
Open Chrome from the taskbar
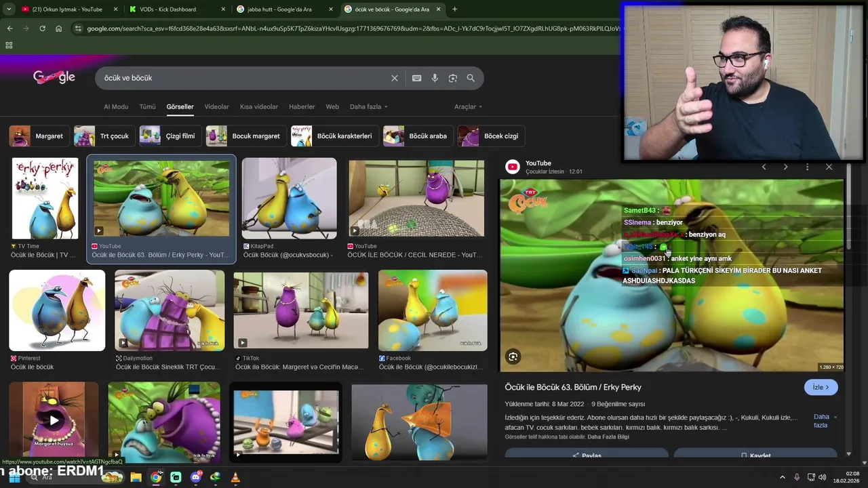(156, 477)
